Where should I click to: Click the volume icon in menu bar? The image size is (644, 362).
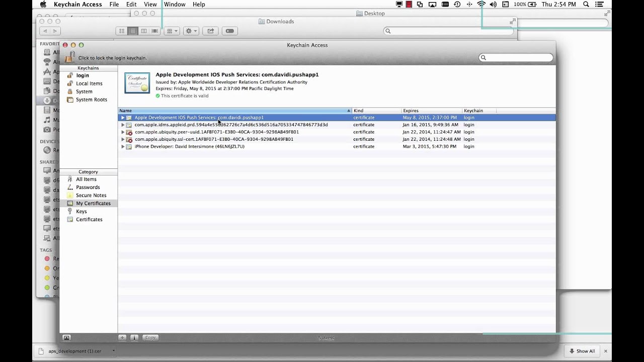tap(493, 4)
